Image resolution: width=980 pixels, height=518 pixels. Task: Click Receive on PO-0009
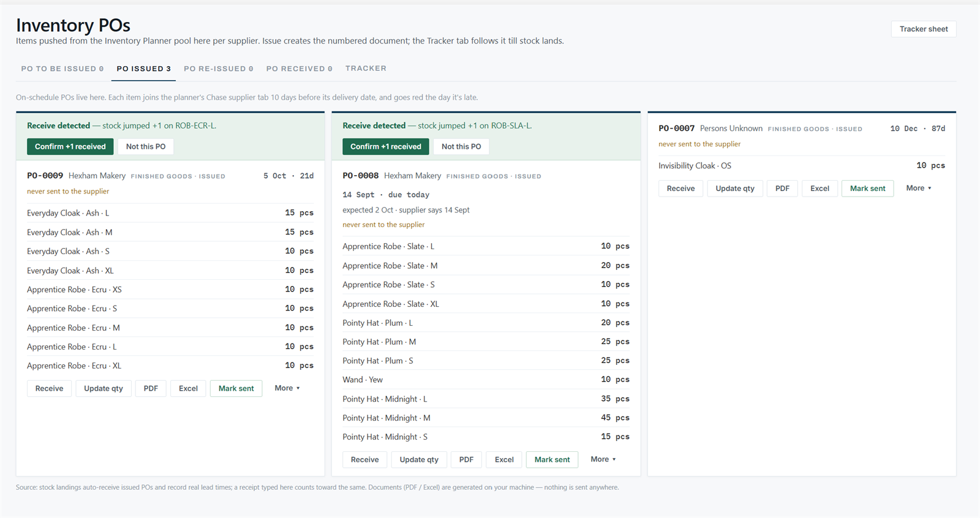point(49,388)
